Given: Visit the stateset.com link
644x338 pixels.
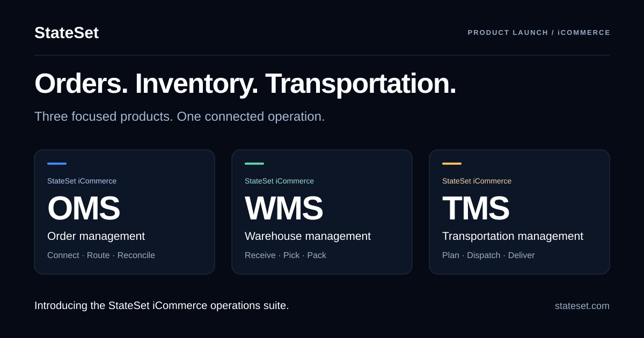Looking at the screenshot, I should pos(582,306).
